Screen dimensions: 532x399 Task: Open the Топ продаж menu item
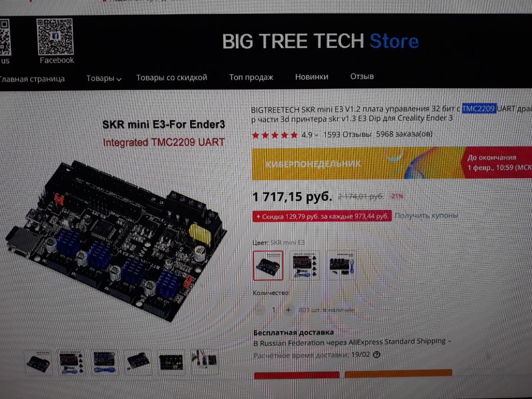tap(251, 77)
